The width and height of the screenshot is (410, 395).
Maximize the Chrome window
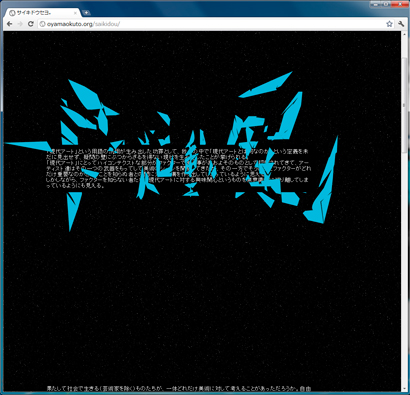[386, 4]
